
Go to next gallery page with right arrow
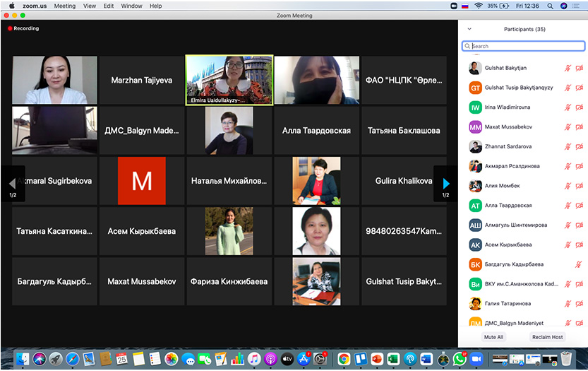445,184
